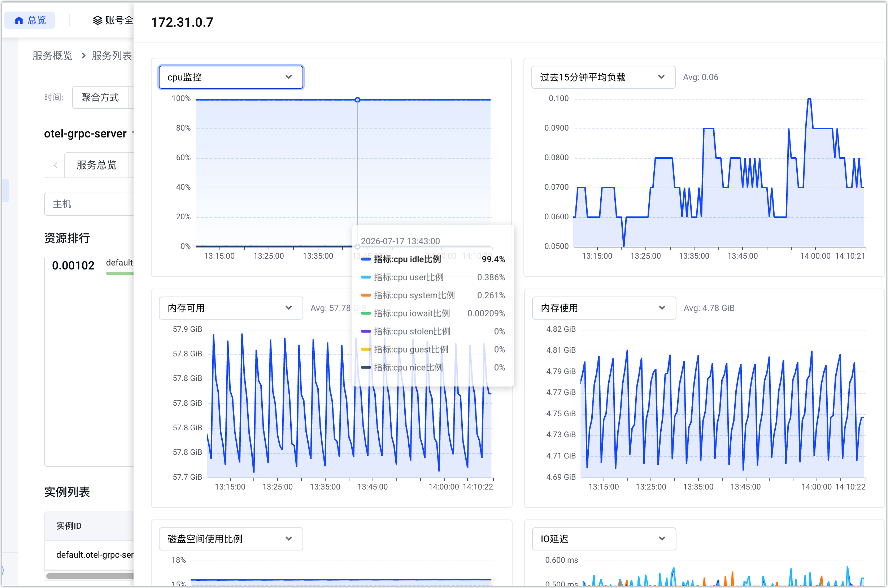Click the layers icon beside 账号全
The width and height of the screenshot is (888, 588).
[97, 20]
